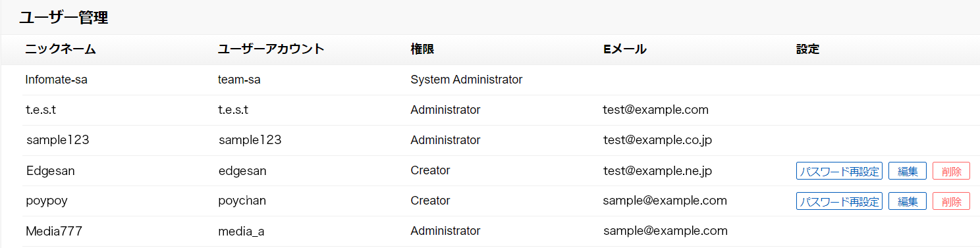Click test@example.com email for t.e.s.t
The width and height of the screenshot is (980, 248).
(x=655, y=110)
